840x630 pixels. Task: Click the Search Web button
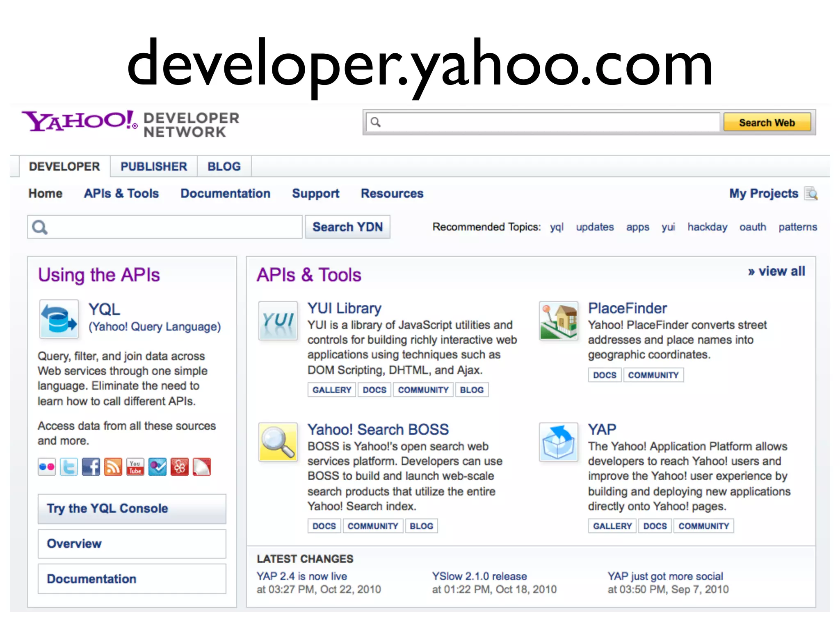click(x=767, y=122)
